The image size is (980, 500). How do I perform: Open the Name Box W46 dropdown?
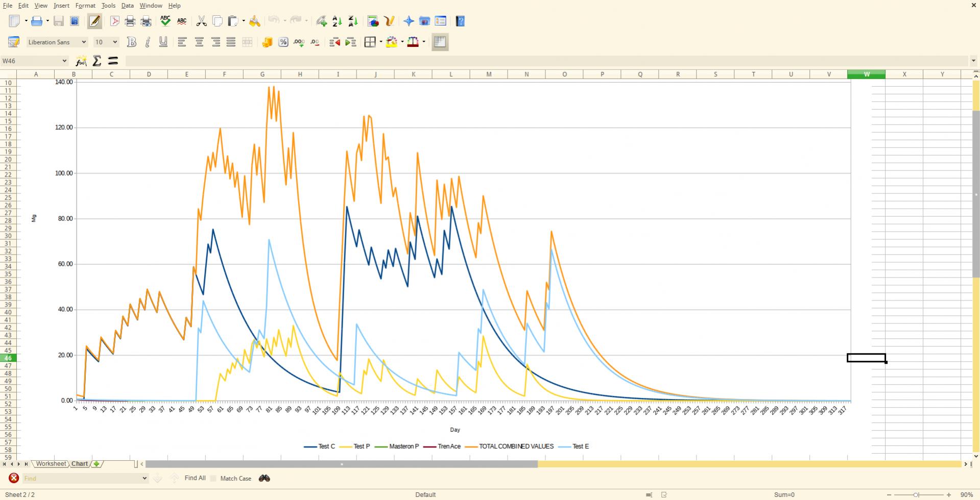pos(64,61)
